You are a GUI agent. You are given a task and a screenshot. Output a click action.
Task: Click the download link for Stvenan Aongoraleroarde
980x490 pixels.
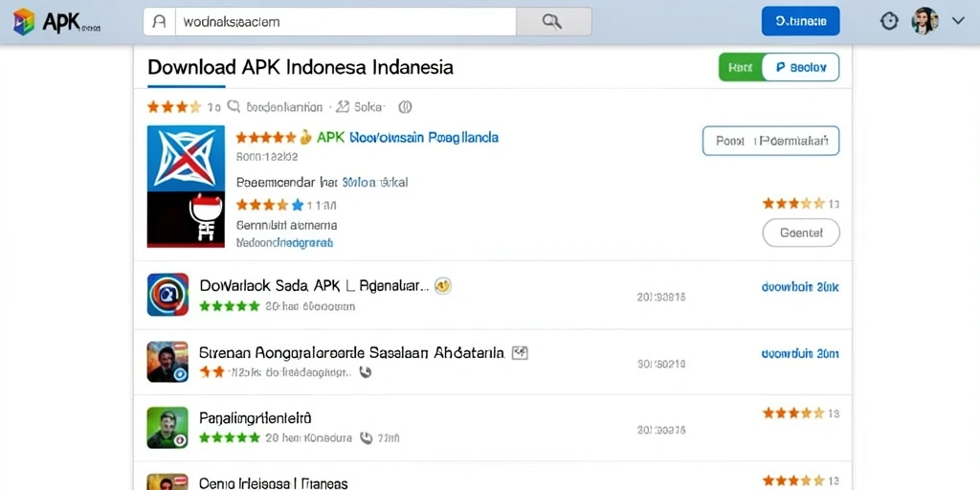pyautogui.click(x=800, y=354)
